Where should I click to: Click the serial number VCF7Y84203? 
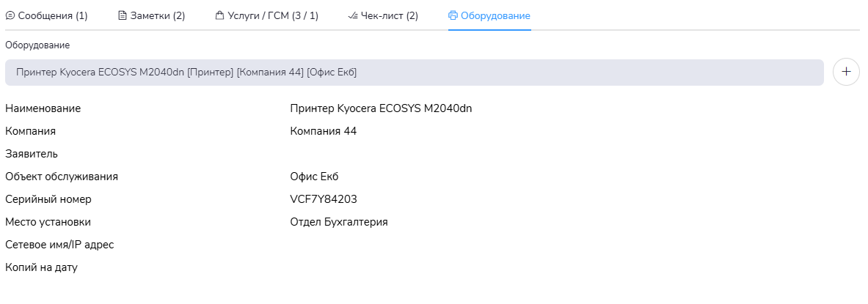[324, 199]
